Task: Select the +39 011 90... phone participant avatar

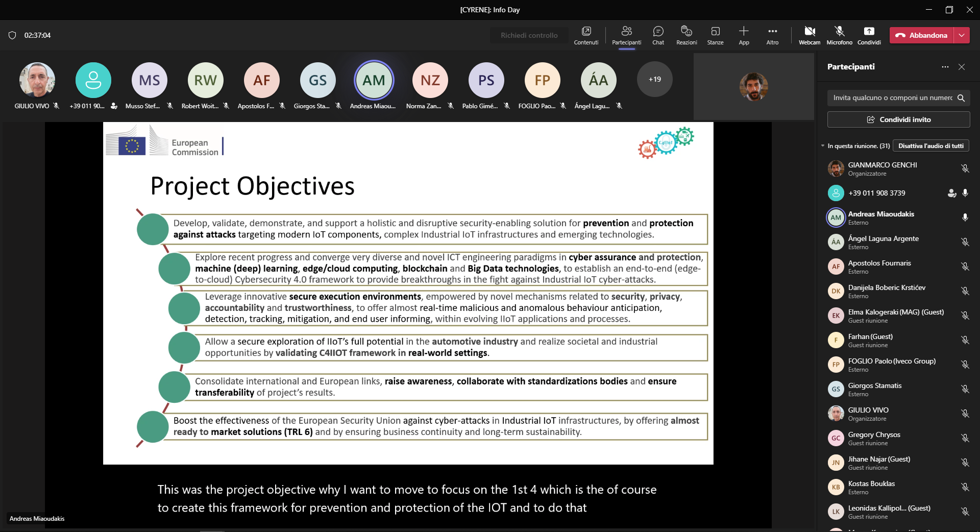Action: [x=93, y=80]
